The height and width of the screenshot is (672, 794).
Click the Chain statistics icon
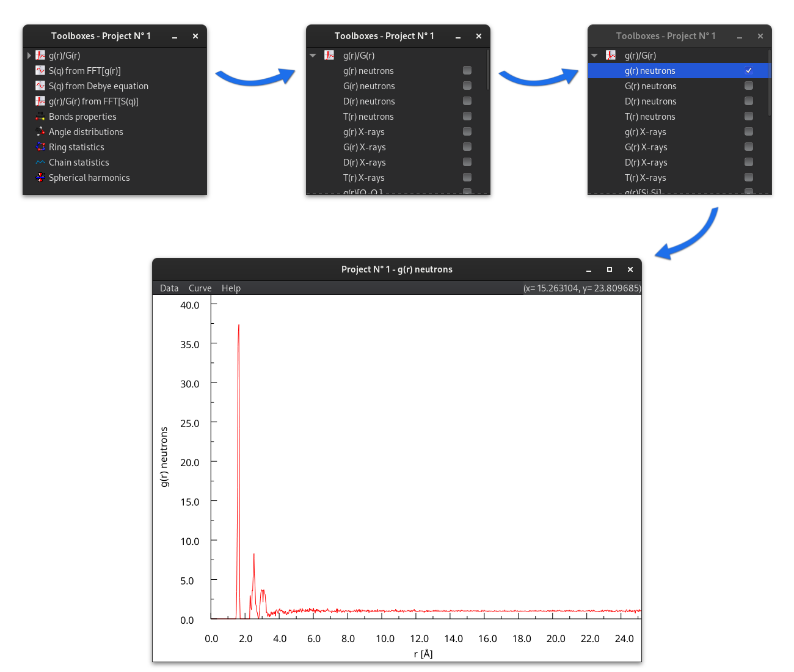coord(40,163)
